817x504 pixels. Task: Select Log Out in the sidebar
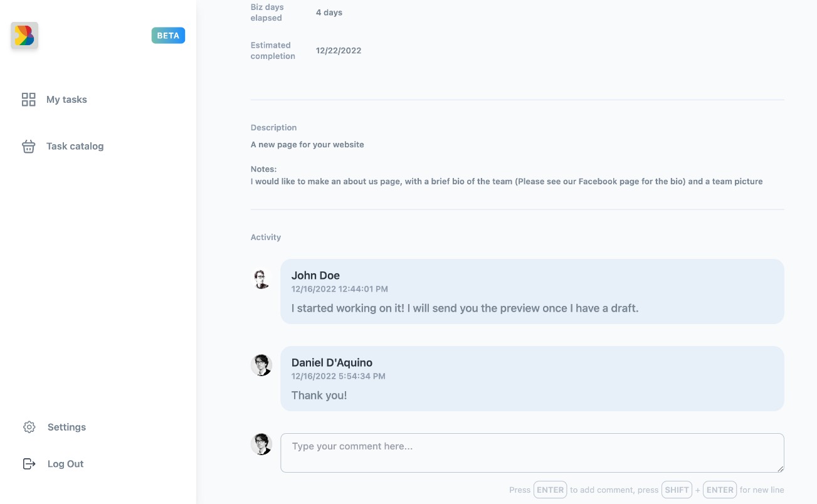click(x=65, y=464)
